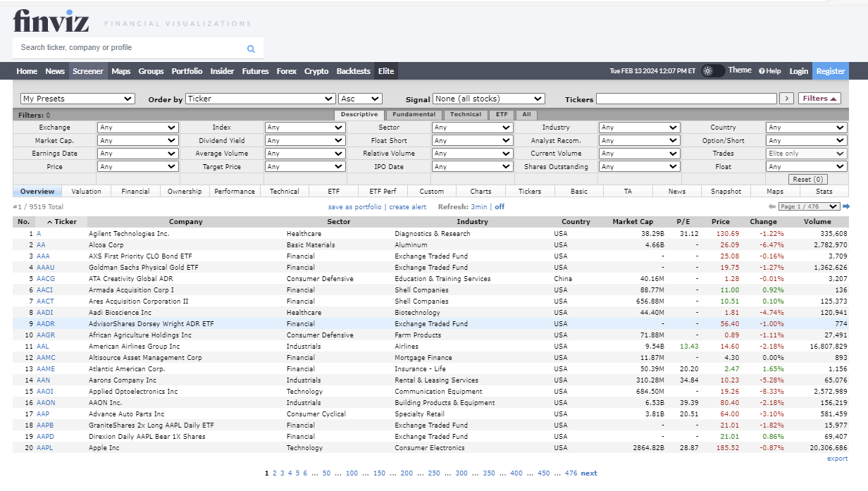Viewport: 868px width, 491px height.
Task: Open Crypto from the navigation menu
Action: (x=316, y=70)
